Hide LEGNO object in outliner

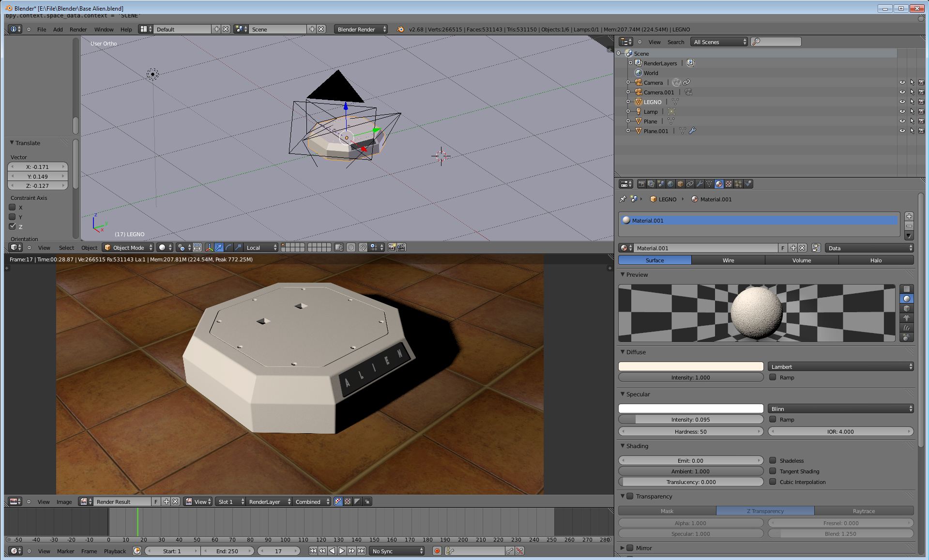pyautogui.click(x=902, y=102)
